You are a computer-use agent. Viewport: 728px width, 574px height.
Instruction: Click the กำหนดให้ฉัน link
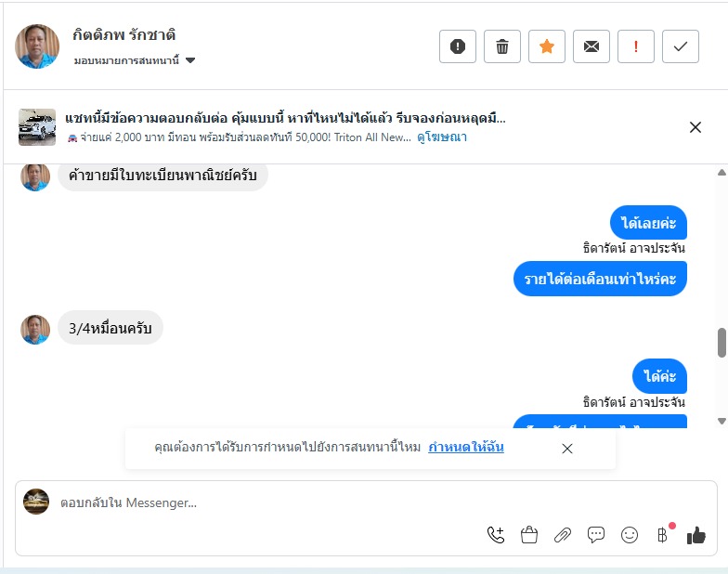pos(466,448)
